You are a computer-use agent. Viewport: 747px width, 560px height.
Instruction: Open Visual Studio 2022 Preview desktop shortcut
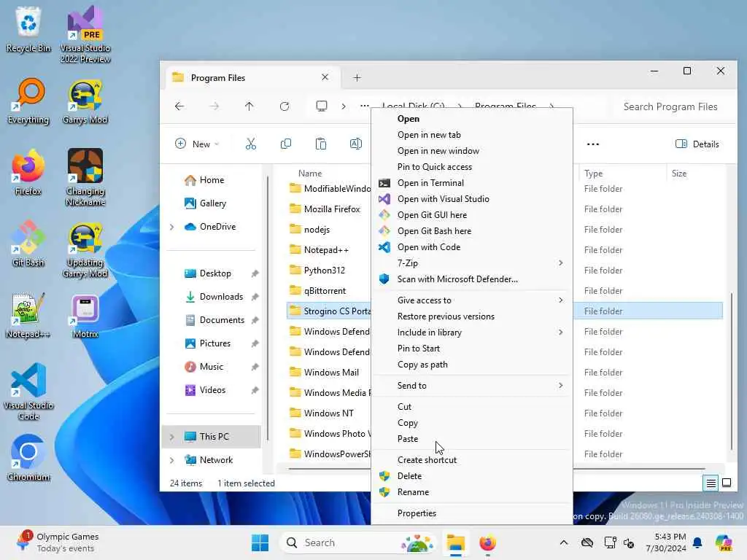tap(85, 34)
